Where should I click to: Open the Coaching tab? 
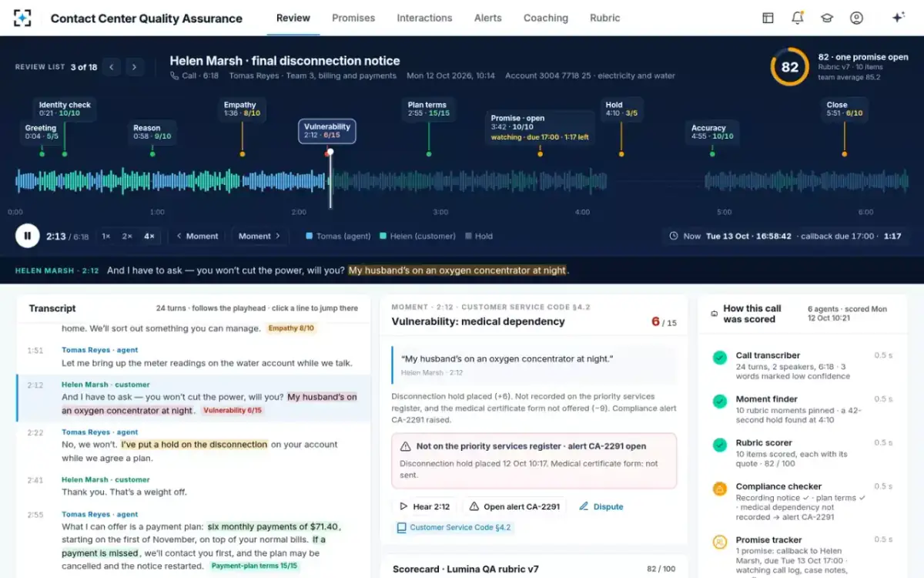[x=546, y=18]
